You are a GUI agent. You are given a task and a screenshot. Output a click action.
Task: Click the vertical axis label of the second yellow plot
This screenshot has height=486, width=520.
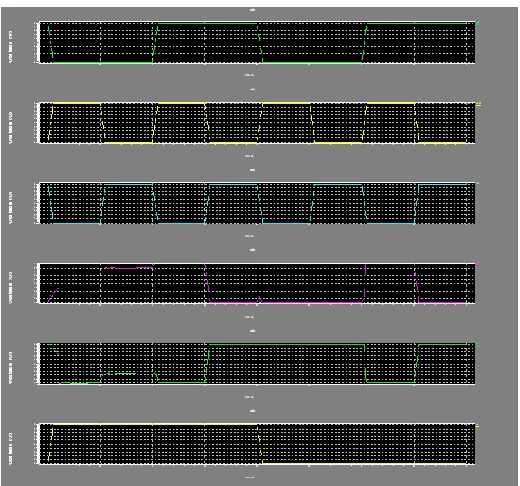pos(11,128)
